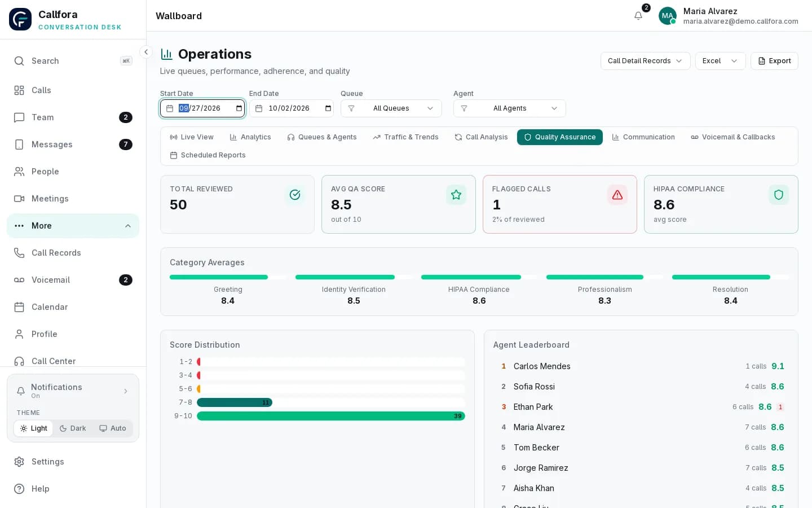Click the Call Records phone icon
The height and width of the screenshot is (508, 812).
point(19,253)
